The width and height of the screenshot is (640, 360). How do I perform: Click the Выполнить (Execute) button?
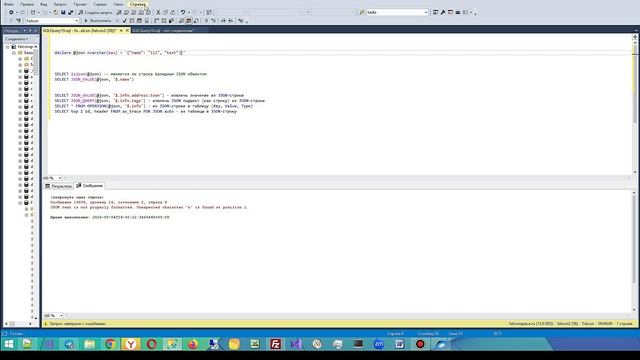(97, 20)
